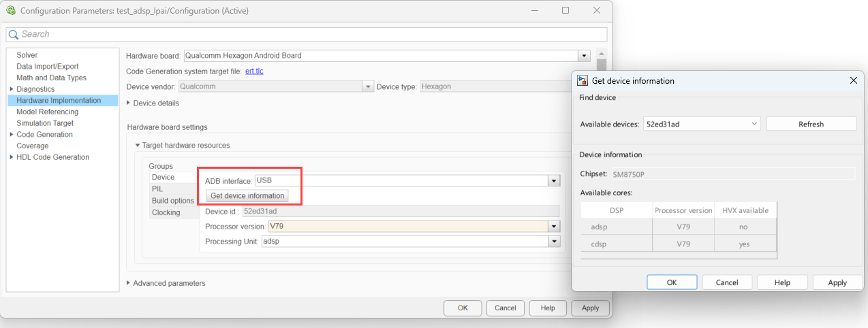The image size is (868, 328).
Task: Open the Processing Unit dropdown
Action: tap(555, 242)
